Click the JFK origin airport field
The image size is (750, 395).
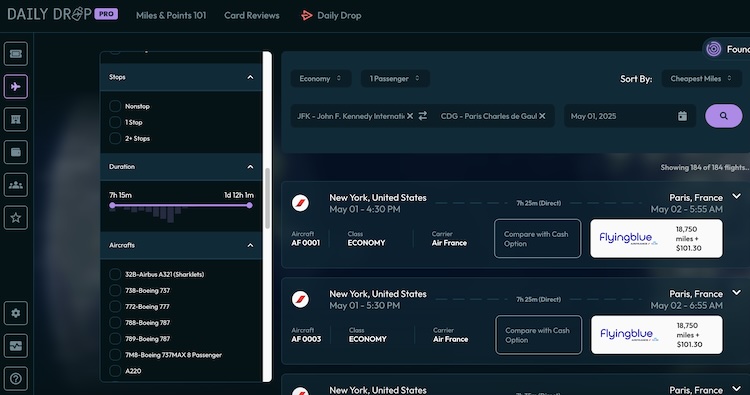350,116
